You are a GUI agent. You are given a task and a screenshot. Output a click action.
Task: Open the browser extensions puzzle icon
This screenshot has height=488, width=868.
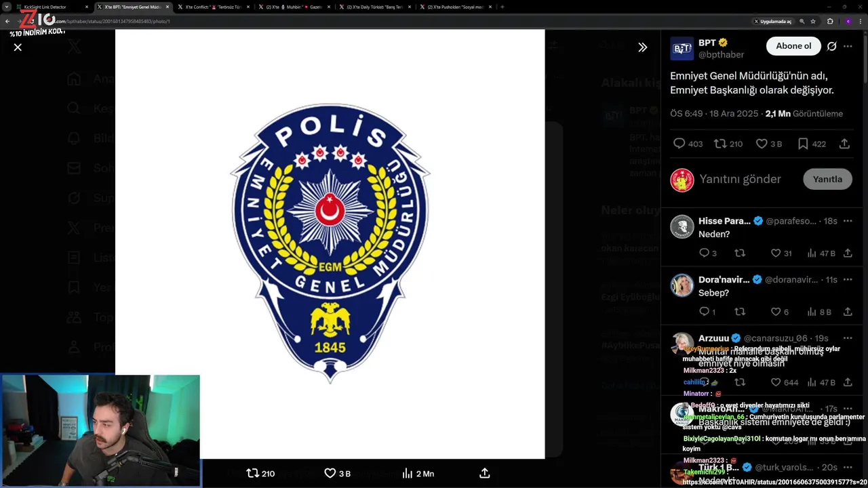[830, 21]
